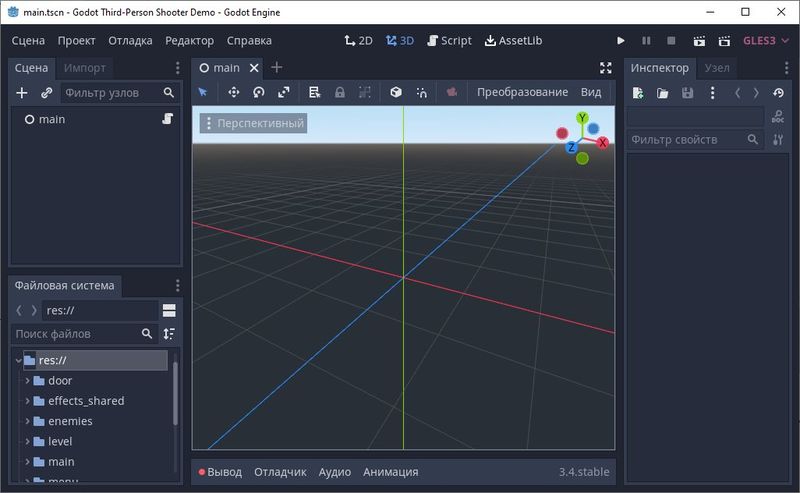The height and width of the screenshot is (493, 800).
Task: Click the green Y axis gizmo handle
Action: [x=582, y=118]
